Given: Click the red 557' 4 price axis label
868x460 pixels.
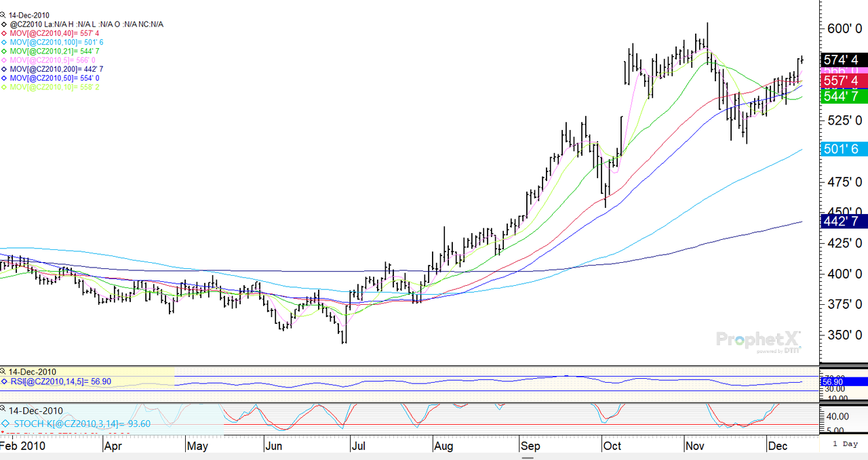Looking at the screenshot, I should pyautogui.click(x=844, y=81).
